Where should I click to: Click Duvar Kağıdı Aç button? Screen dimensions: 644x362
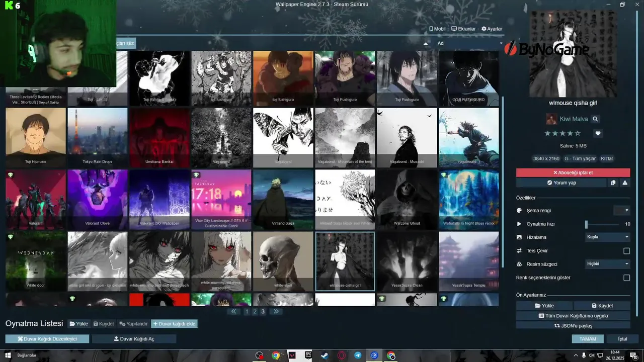[134, 339]
